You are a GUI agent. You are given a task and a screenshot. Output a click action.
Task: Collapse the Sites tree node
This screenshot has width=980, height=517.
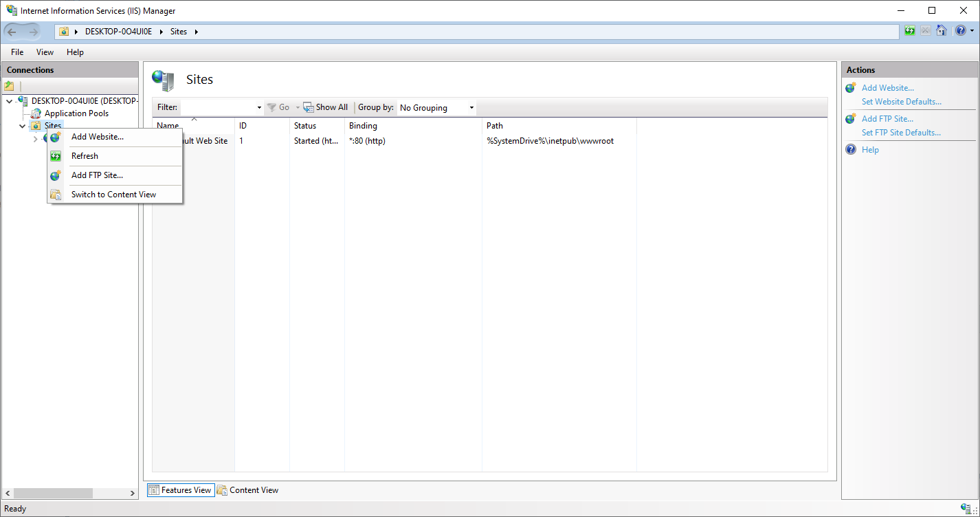coord(22,126)
